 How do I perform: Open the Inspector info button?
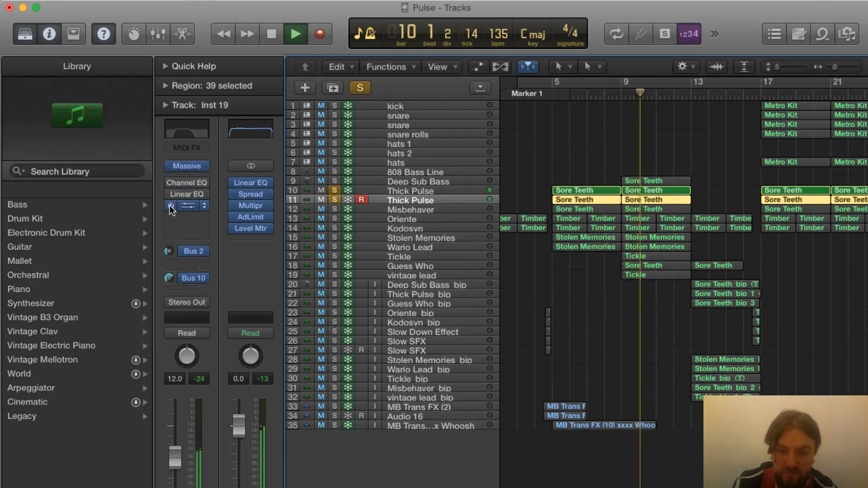click(x=49, y=34)
